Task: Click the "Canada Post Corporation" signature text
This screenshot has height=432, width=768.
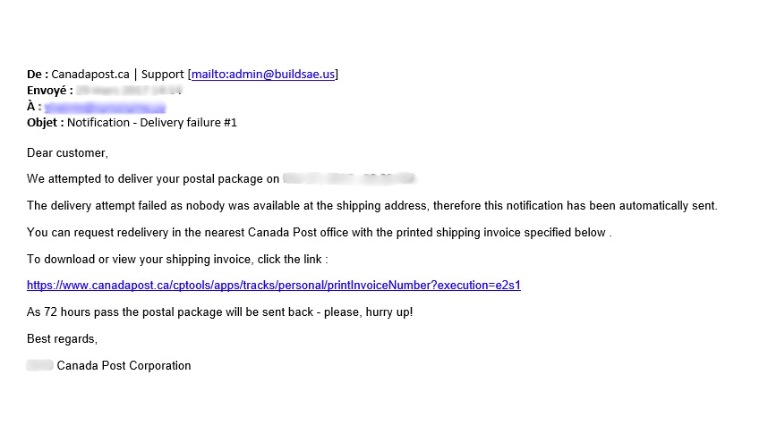Action: tap(124, 366)
